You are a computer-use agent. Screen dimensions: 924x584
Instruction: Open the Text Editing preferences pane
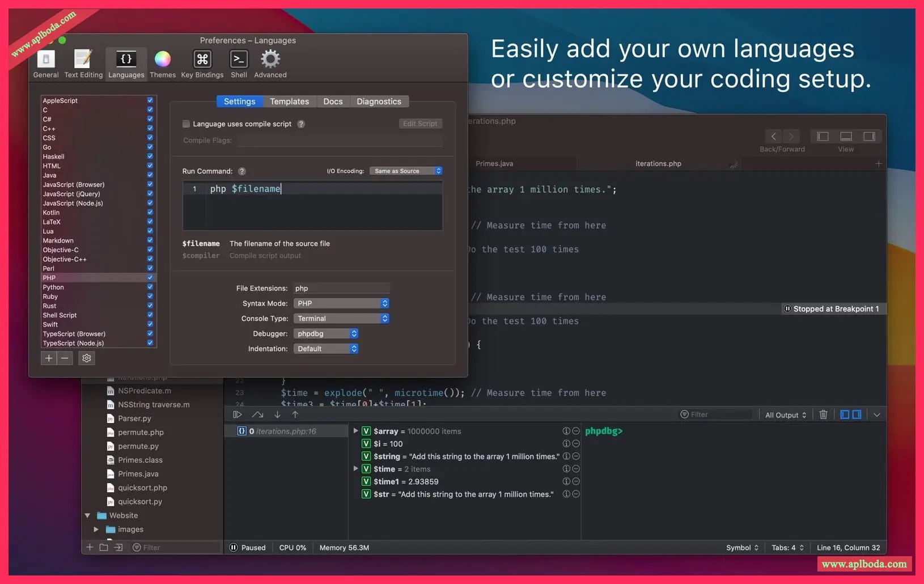(x=83, y=64)
